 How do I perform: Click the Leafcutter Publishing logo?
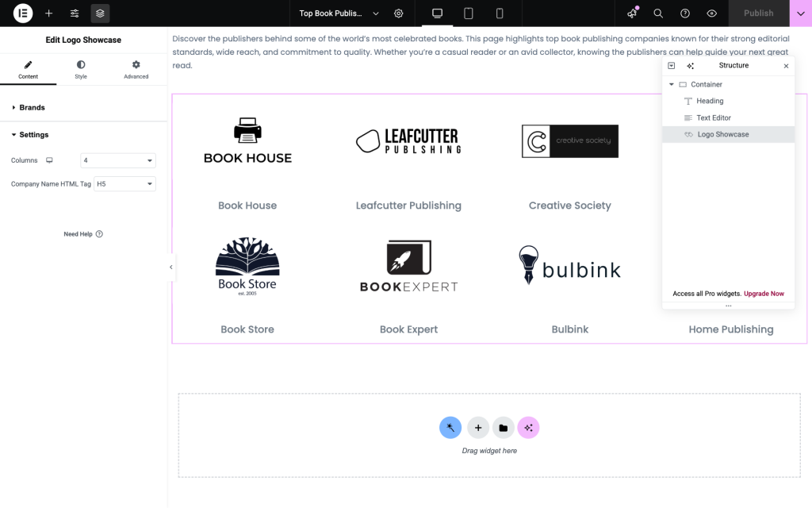click(x=408, y=141)
